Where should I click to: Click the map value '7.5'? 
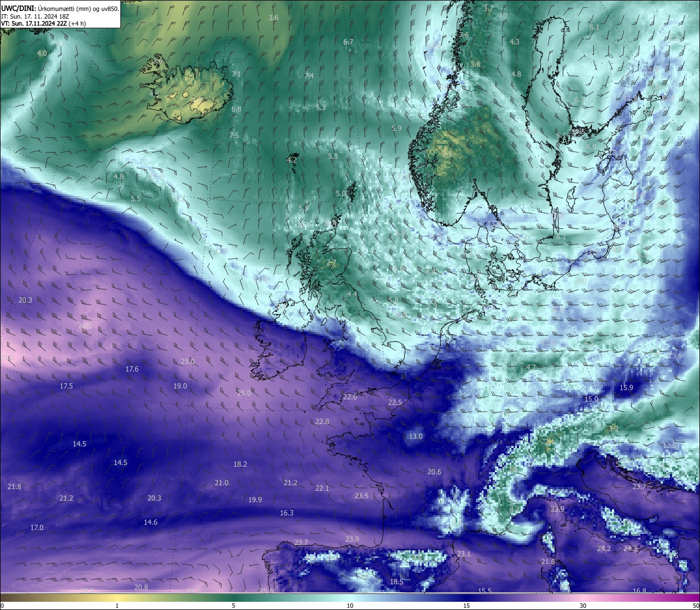coord(234,135)
